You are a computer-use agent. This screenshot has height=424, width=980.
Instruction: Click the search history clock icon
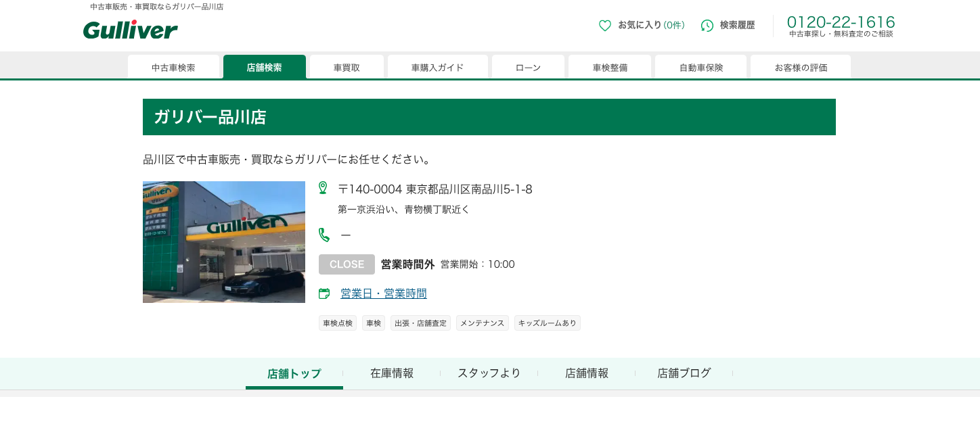click(707, 26)
